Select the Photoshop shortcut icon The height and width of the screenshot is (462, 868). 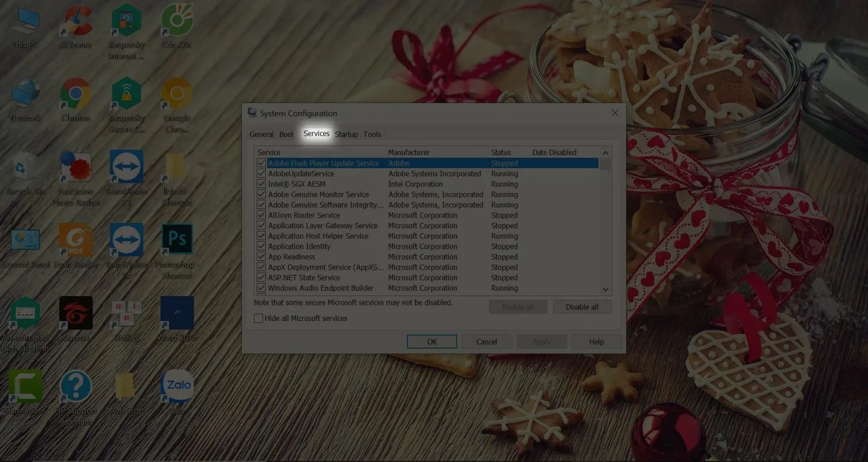tap(177, 252)
